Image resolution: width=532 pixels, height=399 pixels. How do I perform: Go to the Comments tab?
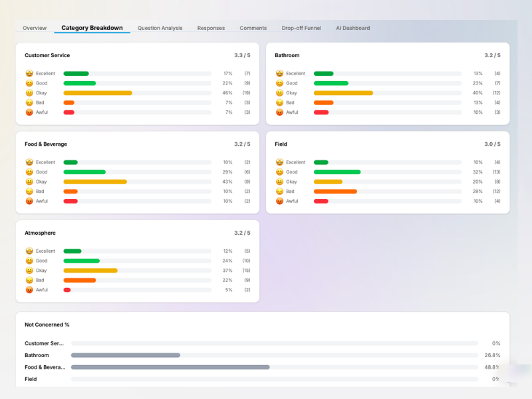[x=253, y=28]
